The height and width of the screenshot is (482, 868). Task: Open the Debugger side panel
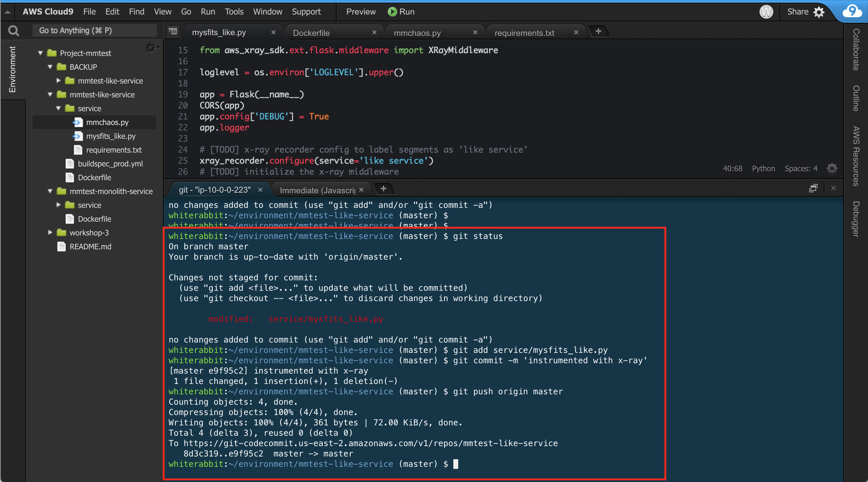click(856, 219)
